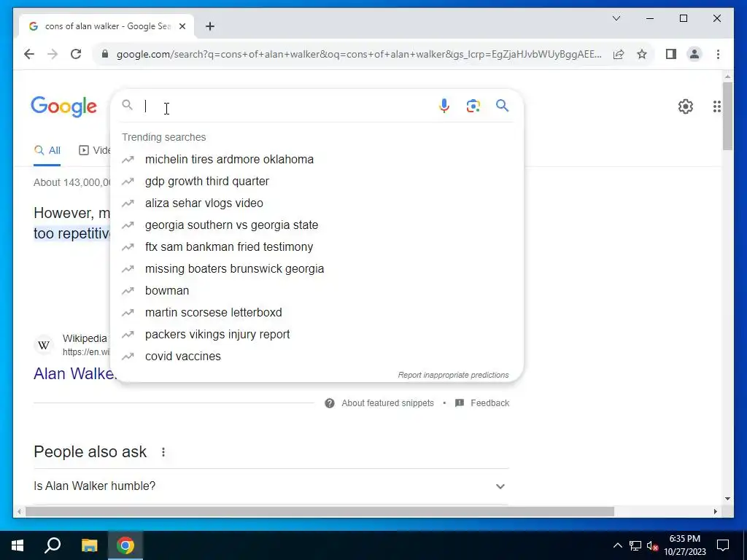Click 'Report inappropriate predictions' link
Viewport: 747px width, 560px height.
(453, 376)
